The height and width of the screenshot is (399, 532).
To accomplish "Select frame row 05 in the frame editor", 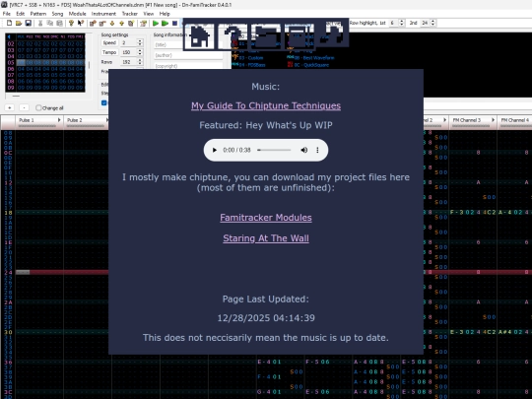I will [x=45, y=62].
